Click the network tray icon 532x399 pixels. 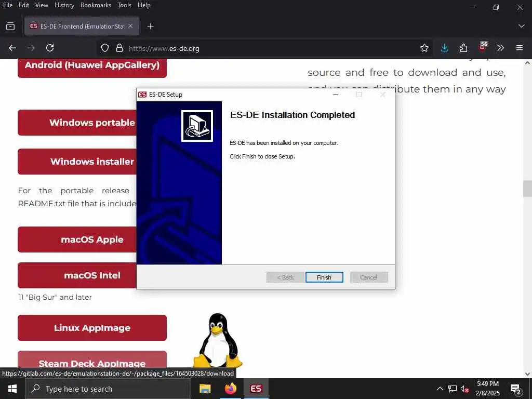453,389
